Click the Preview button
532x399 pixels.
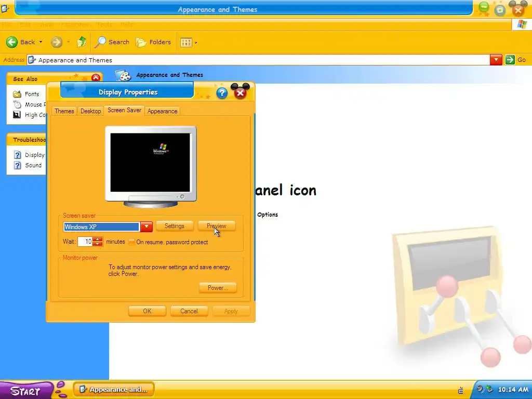(217, 226)
